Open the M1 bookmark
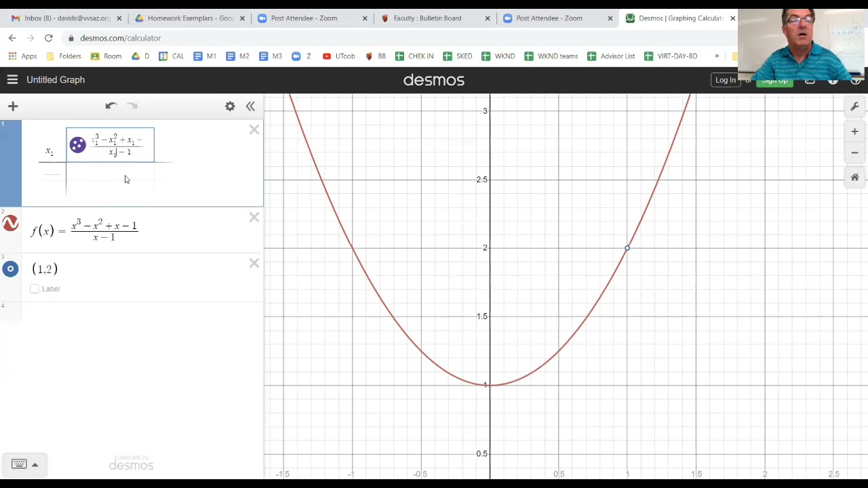The image size is (868, 488). click(205, 56)
